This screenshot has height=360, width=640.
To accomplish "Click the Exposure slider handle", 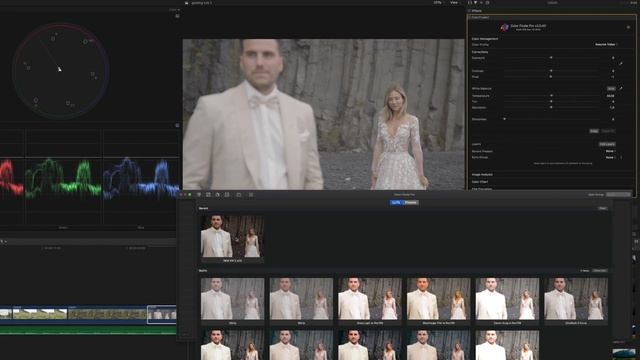I will click(x=551, y=58).
